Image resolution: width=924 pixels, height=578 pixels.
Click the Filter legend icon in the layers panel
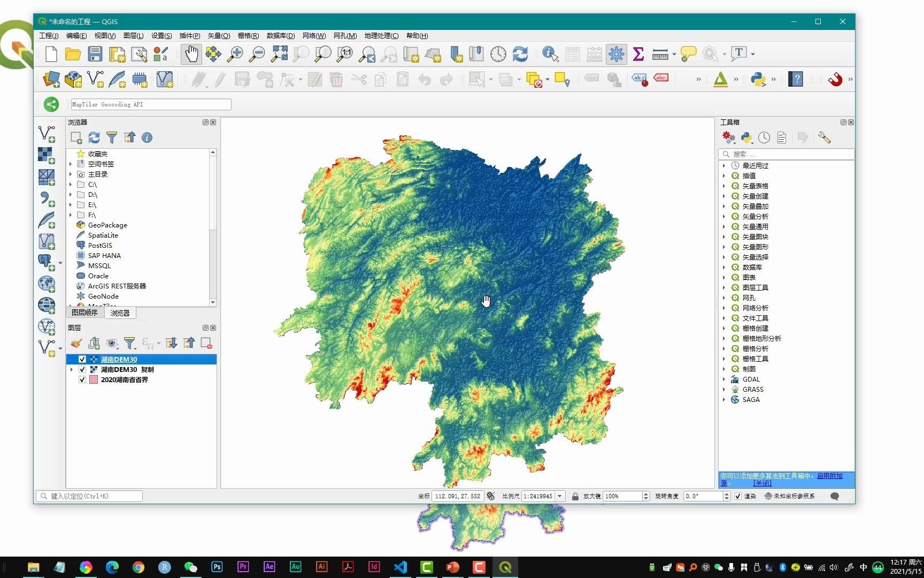tap(129, 343)
